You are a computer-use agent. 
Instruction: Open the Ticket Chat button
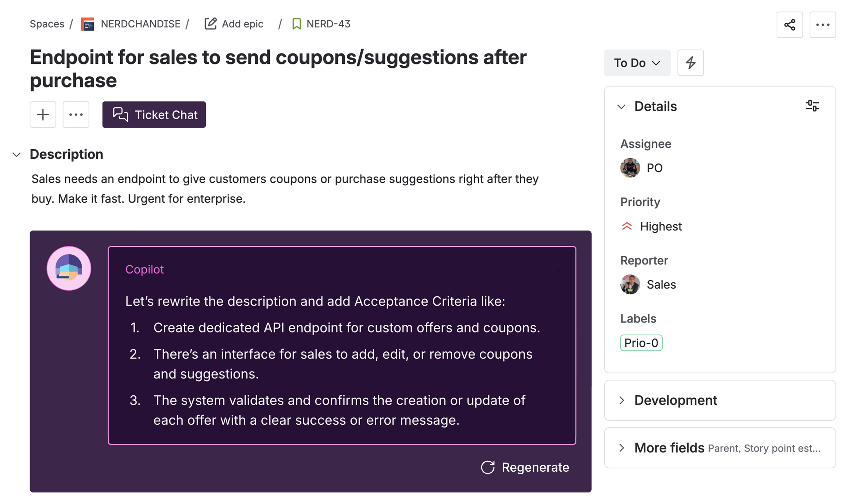154,115
